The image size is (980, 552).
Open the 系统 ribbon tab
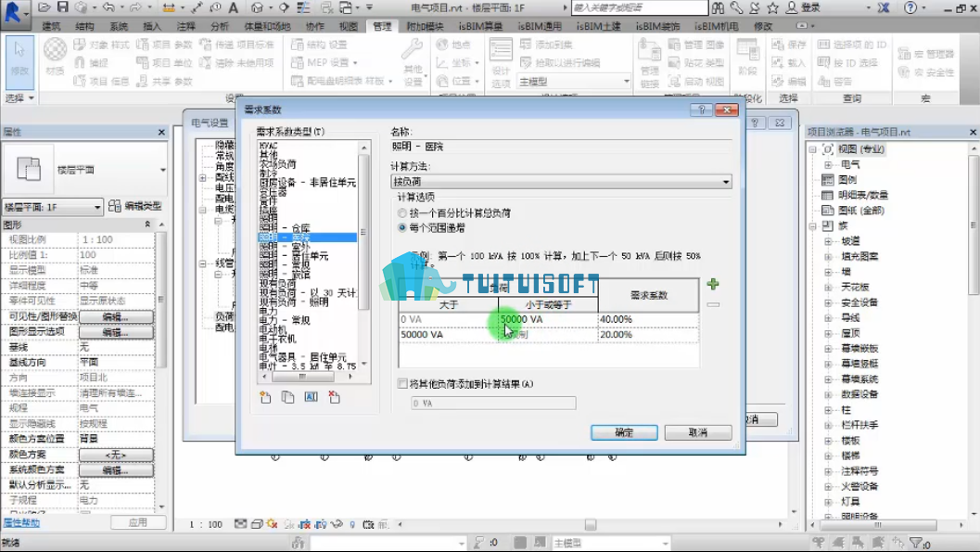(x=119, y=26)
